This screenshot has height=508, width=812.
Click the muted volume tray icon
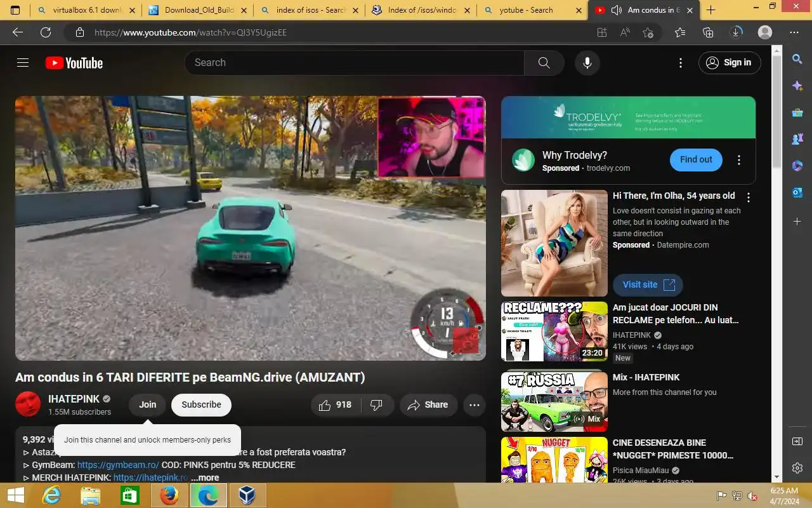[x=752, y=496]
